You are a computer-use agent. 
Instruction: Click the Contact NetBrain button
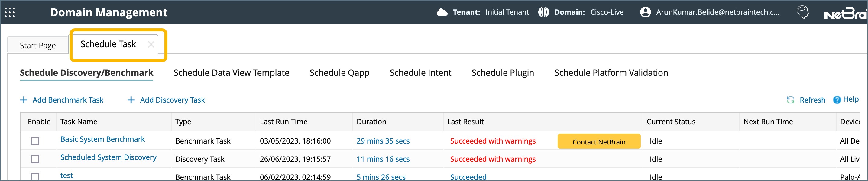click(x=598, y=142)
